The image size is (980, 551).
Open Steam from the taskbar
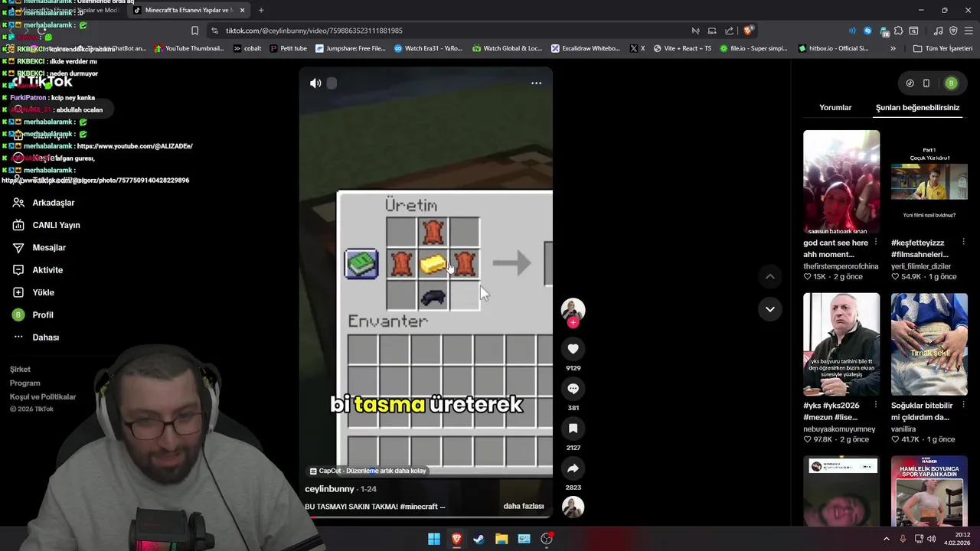[479, 539]
